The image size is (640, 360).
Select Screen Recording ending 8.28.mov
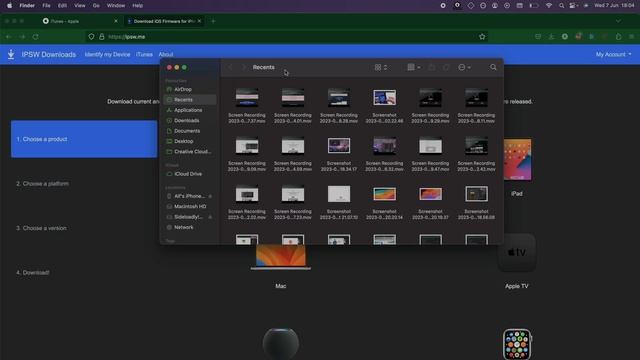339,107
